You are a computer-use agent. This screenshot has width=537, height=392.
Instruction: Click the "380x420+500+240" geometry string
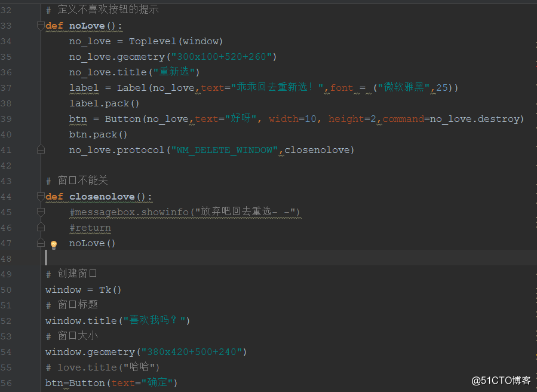[x=191, y=352]
